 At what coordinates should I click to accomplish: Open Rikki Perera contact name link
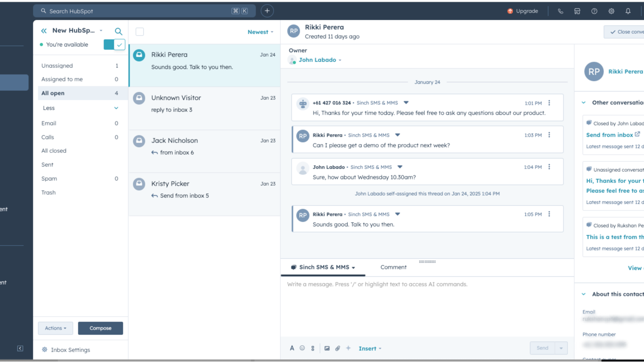(x=626, y=72)
